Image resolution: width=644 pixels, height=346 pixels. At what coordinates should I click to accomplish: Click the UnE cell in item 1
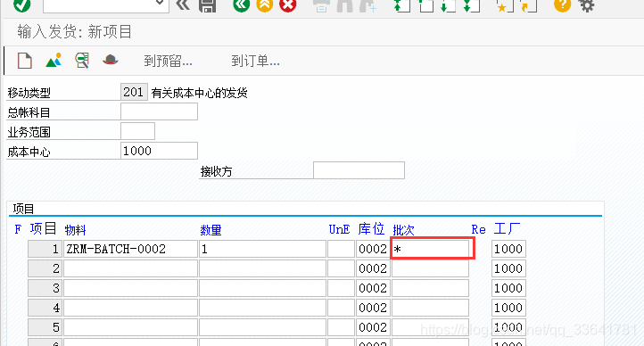341,249
